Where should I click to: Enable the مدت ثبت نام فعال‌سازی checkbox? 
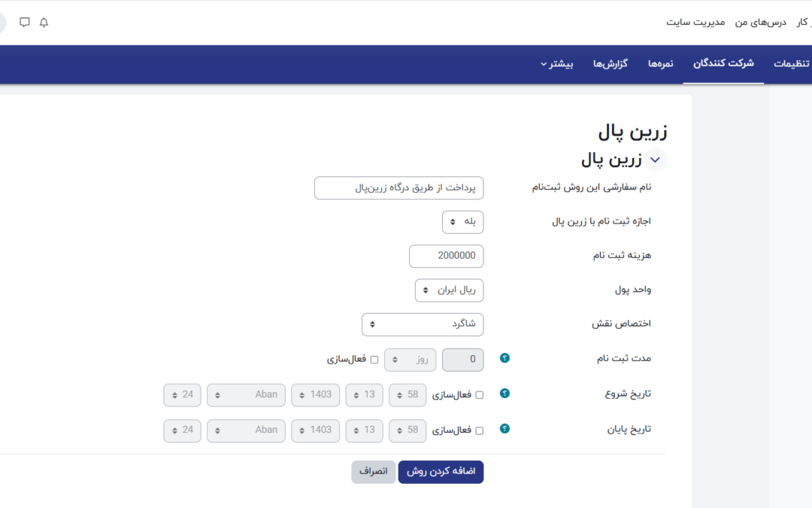point(374,360)
